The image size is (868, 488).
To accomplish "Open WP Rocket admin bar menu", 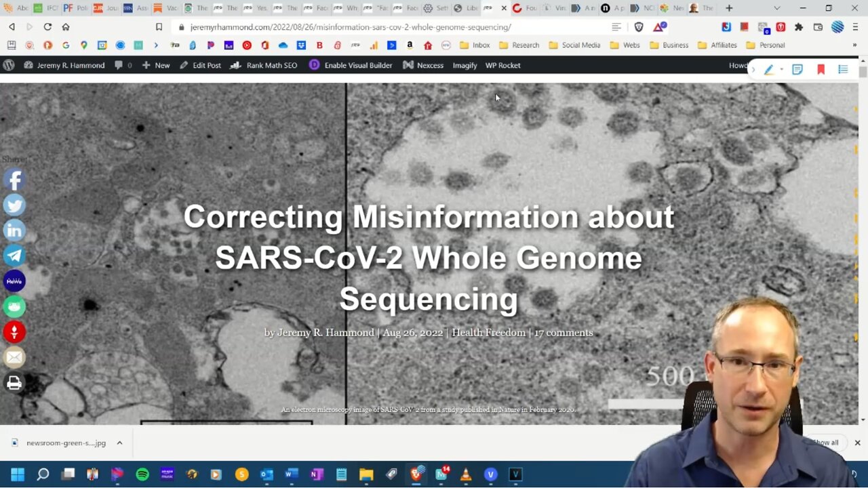I will (x=502, y=65).
